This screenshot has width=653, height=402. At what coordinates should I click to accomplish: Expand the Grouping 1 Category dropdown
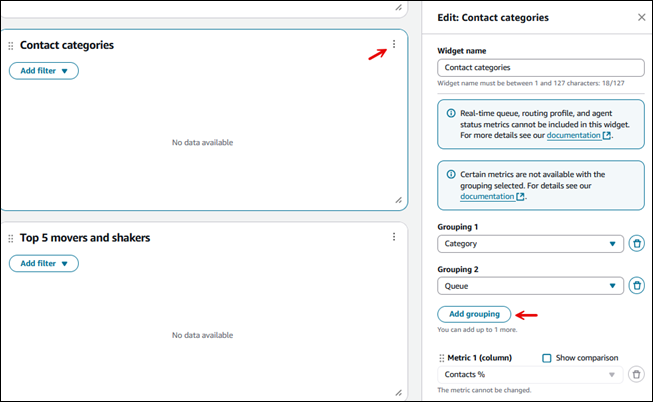[530, 244]
